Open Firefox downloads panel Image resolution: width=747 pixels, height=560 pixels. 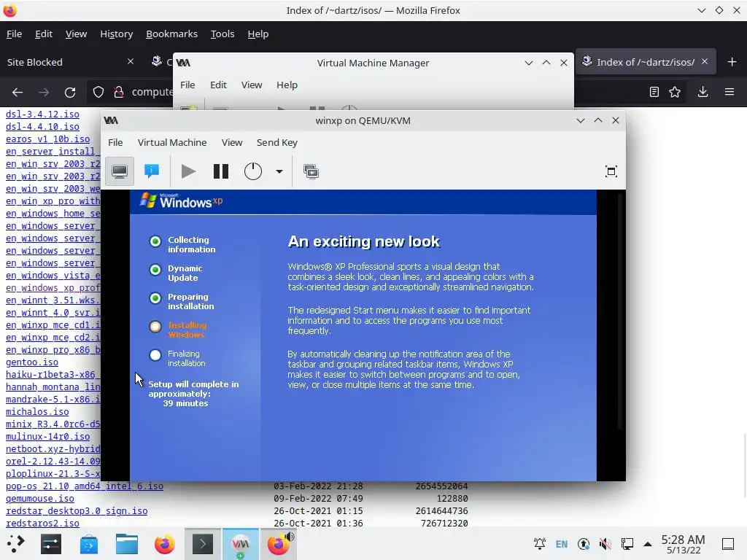pyautogui.click(x=703, y=92)
